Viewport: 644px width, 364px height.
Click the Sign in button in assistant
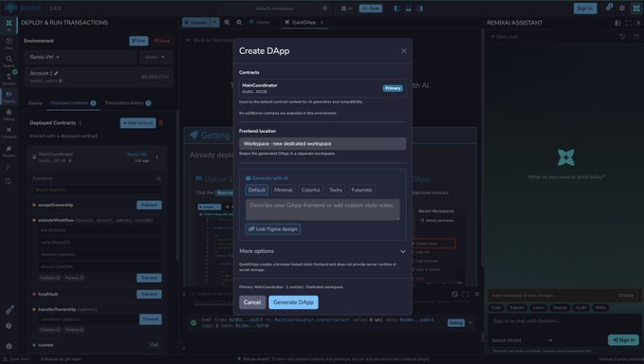[623, 339]
